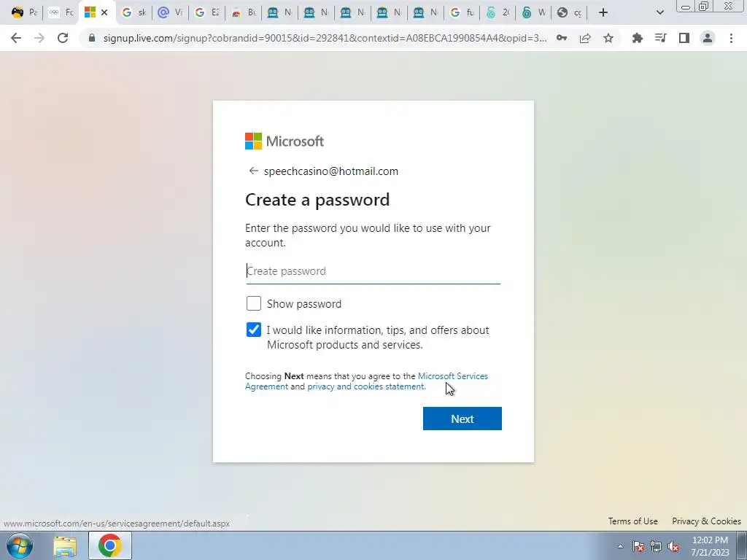747x560 pixels.
Task: Expand the tab search chevron
Action: point(659,12)
